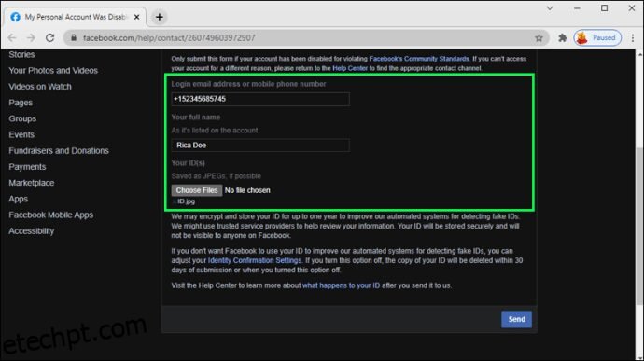Open Marketplace in the sidebar
The height and width of the screenshot is (361, 644).
pos(32,183)
